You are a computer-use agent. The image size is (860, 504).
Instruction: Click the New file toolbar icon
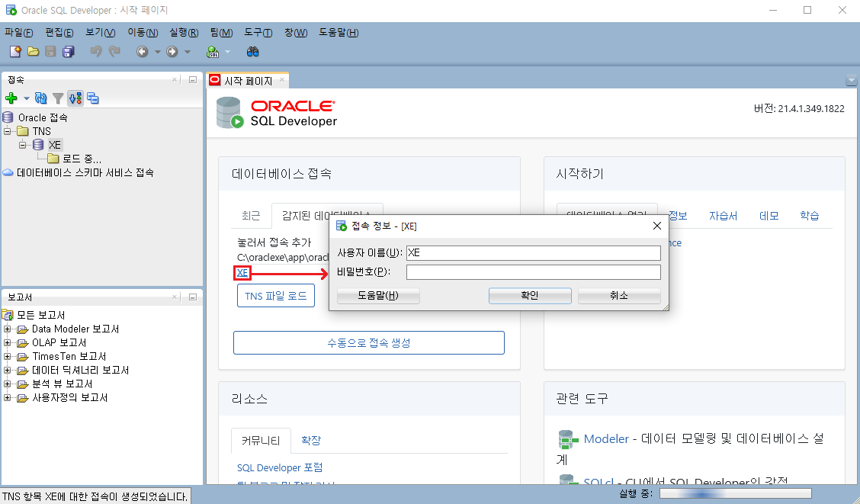pyautogui.click(x=15, y=52)
